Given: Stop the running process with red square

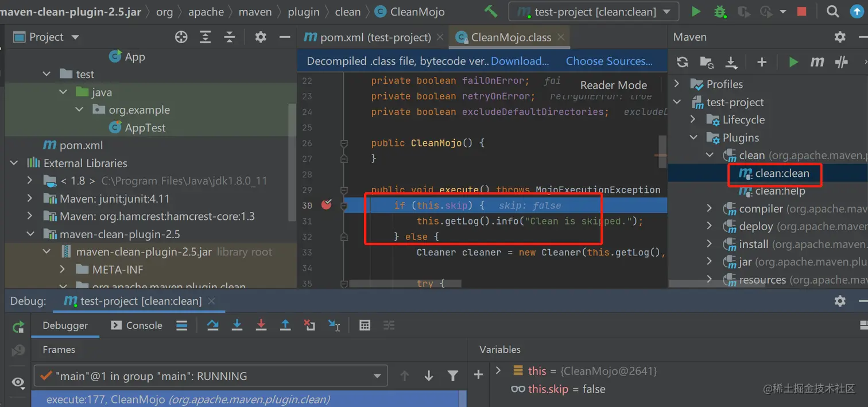Looking at the screenshot, I should 802,11.
